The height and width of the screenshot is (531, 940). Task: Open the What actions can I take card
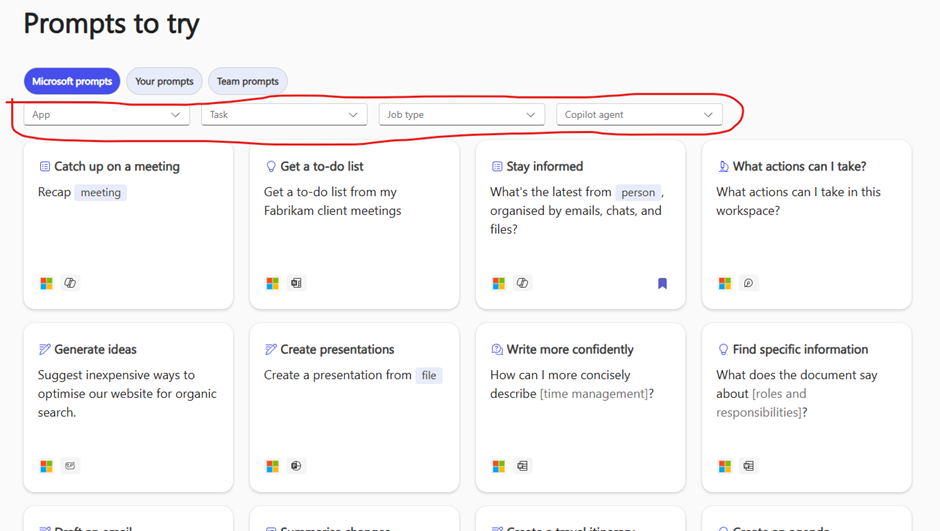(x=806, y=225)
